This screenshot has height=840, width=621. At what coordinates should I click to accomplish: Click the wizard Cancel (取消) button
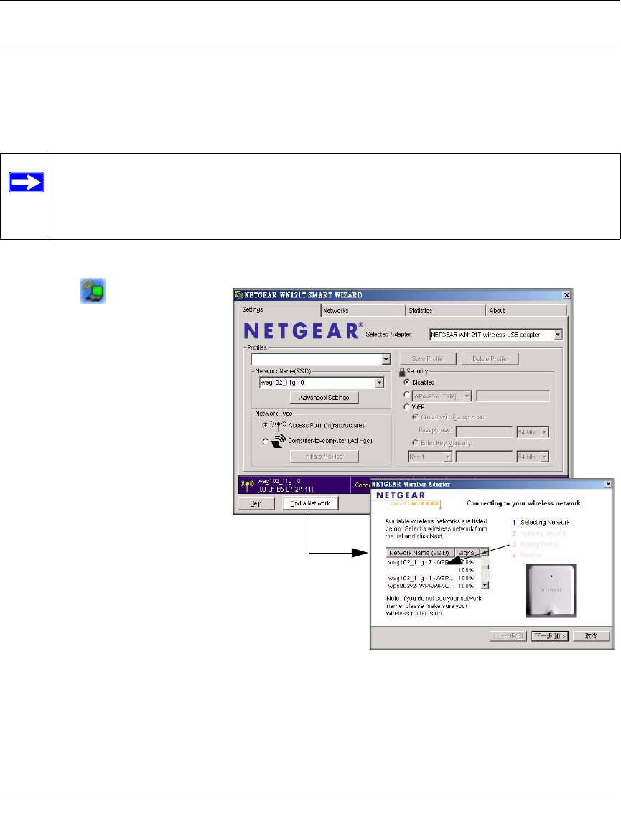(591, 636)
